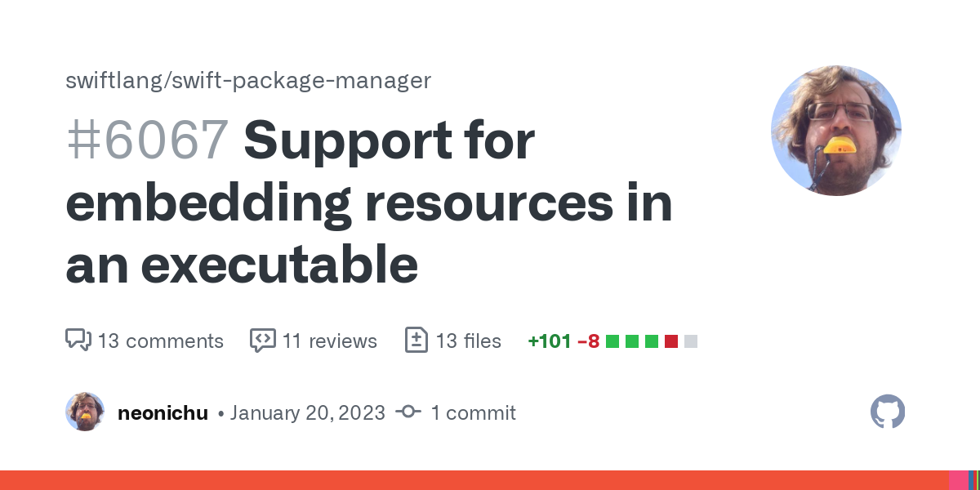Open the large circular author avatar
This screenshot has width=980, height=490.
(x=836, y=131)
